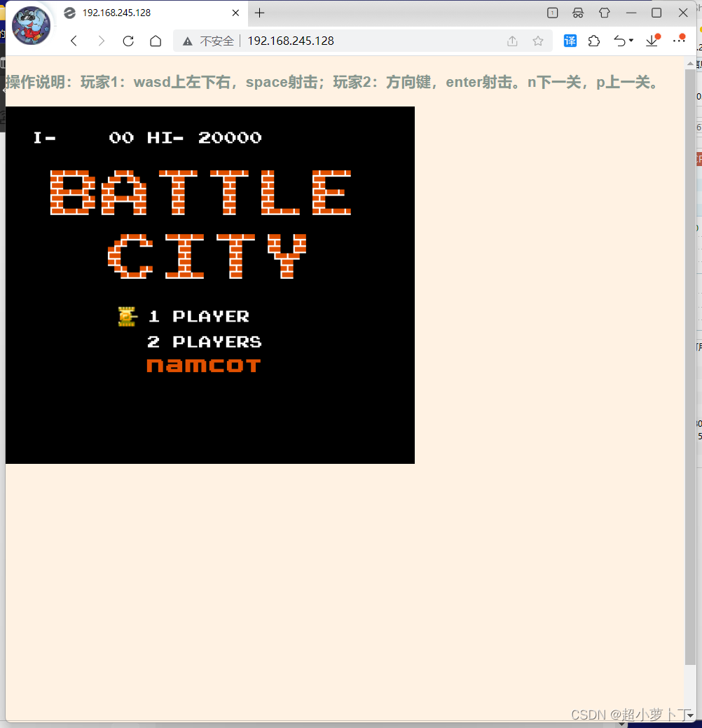Open a new tab with the plus button
Screen dimensions: 702x728
(259, 13)
